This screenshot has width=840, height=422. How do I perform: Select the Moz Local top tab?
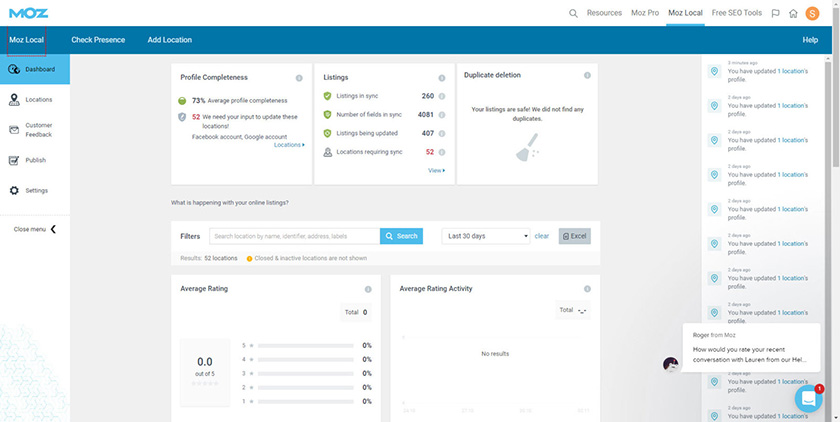[685, 13]
